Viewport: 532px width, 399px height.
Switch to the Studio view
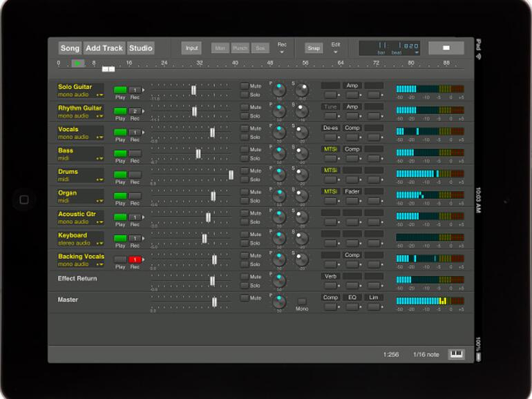(140, 48)
